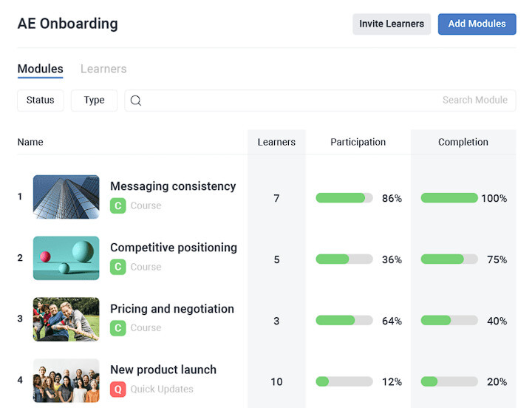
Task: Click the group photo thumbnail for New product launch
Action: 66,381
